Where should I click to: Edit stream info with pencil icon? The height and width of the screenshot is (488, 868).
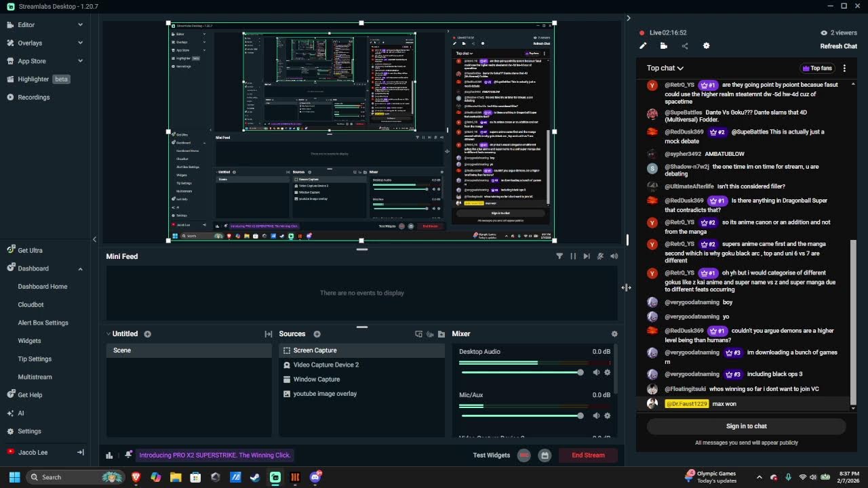tap(643, 46)
